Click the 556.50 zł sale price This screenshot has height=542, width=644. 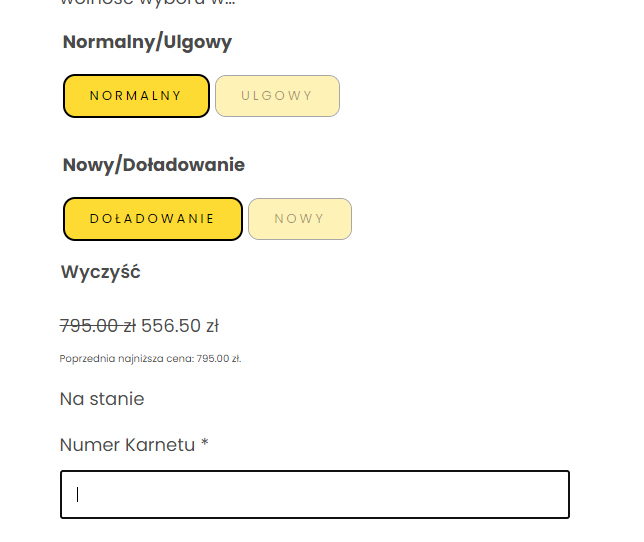click(180, 325)
